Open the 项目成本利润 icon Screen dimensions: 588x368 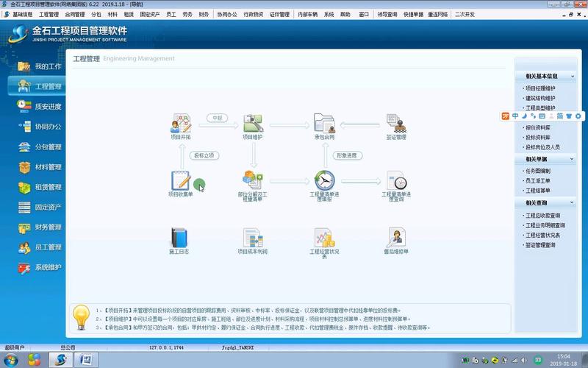click(x=253, y=238)
